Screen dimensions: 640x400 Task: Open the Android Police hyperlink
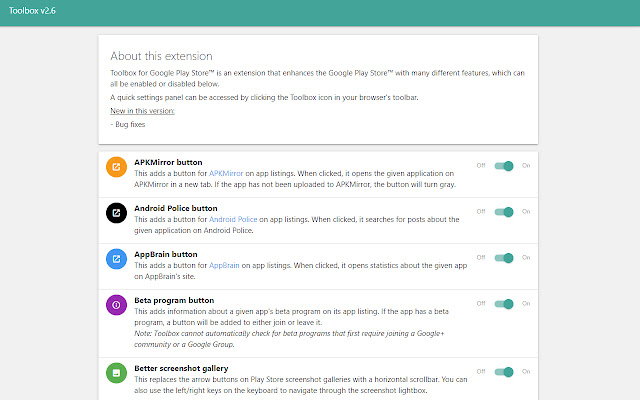pos(235,219)
